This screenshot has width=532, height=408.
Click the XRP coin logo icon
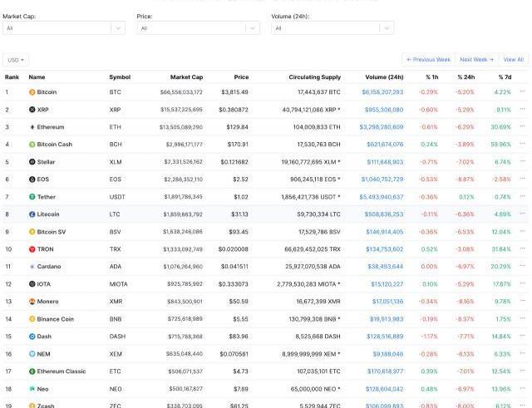point(32,110)
